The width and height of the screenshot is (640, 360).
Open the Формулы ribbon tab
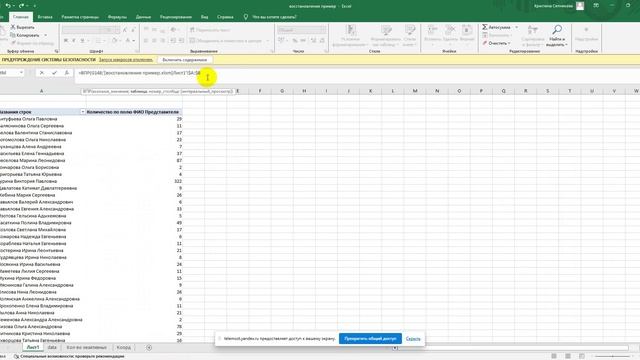click(x=117, y=17)
